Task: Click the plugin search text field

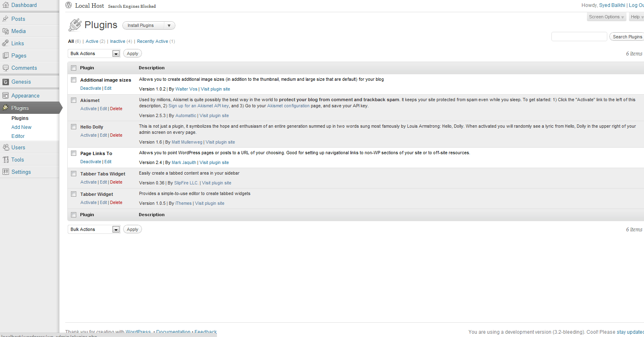Action: [579, 37]
